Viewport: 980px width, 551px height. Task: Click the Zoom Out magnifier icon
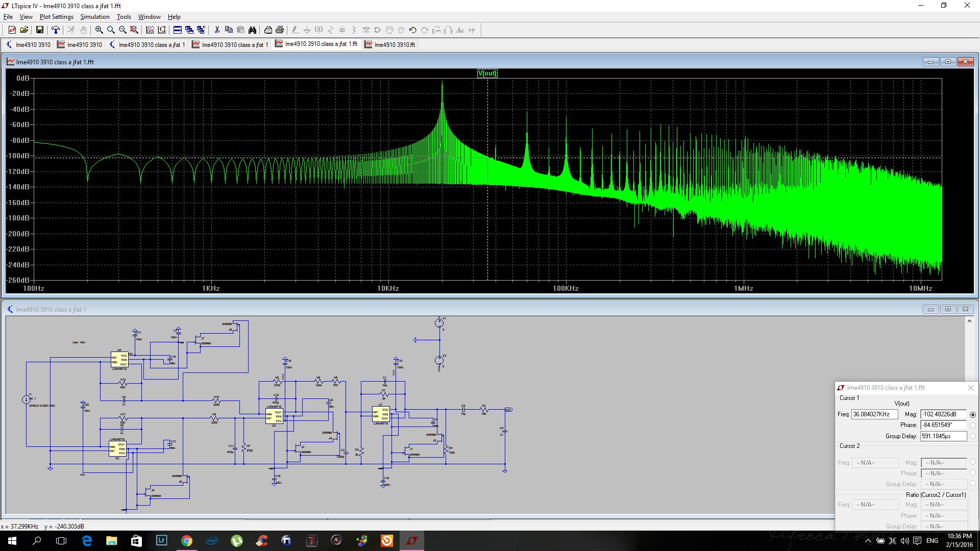click(122, 30)
